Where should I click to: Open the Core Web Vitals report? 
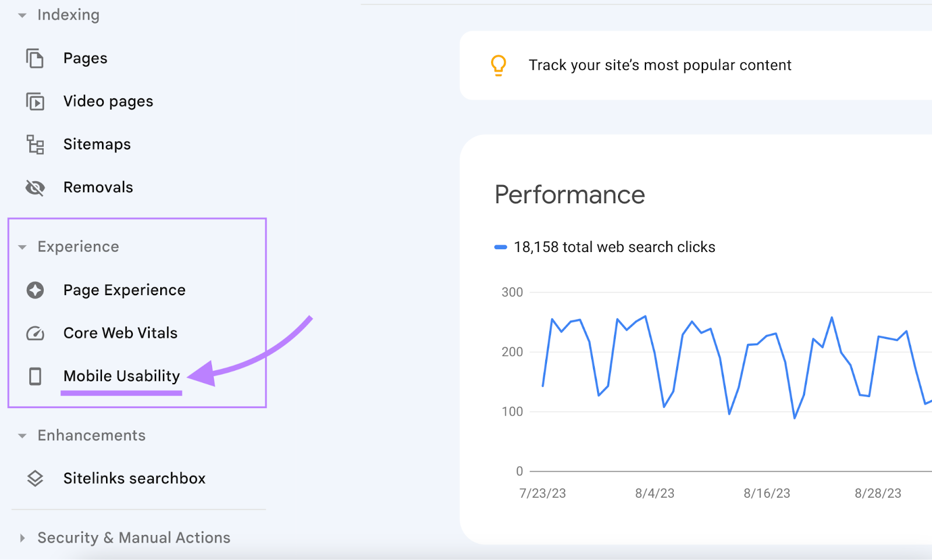click(120, 333)
